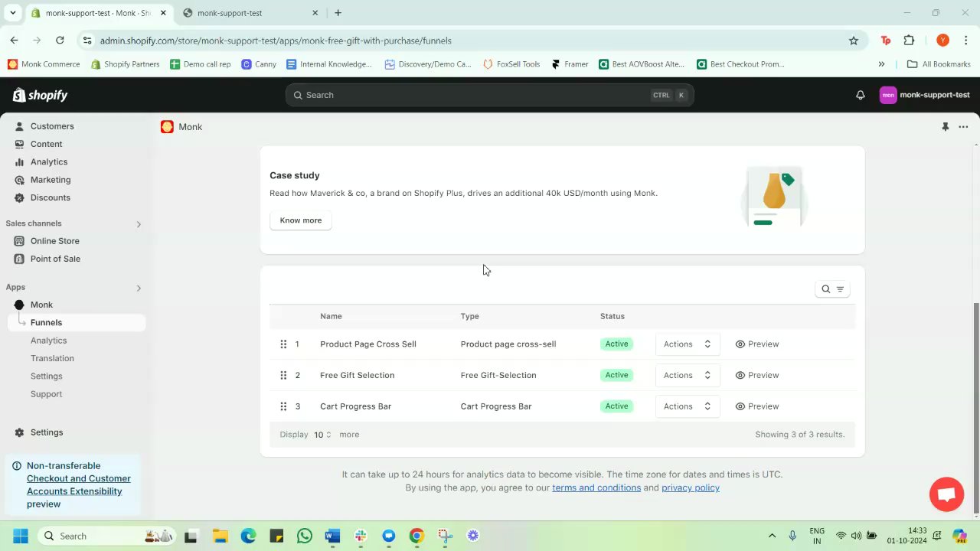Viewport: 980px width, 551px height.
Task: Open Shopify Partners bookmark
Action: click(125, 64)
